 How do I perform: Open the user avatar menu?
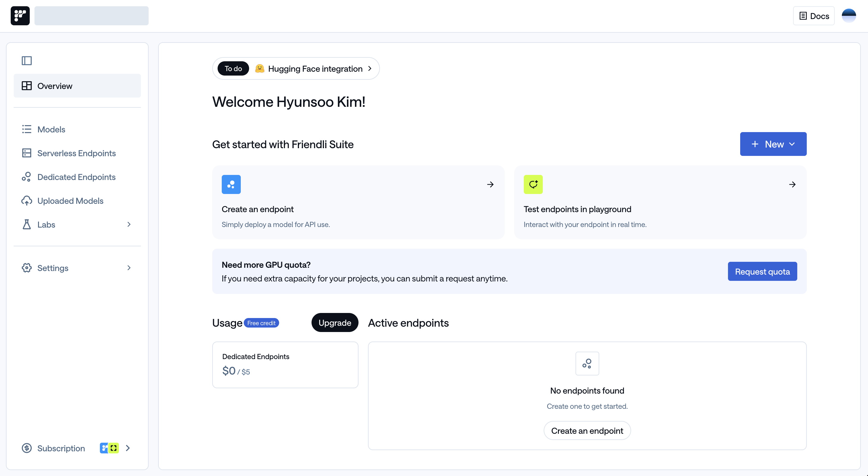[848, 15]
